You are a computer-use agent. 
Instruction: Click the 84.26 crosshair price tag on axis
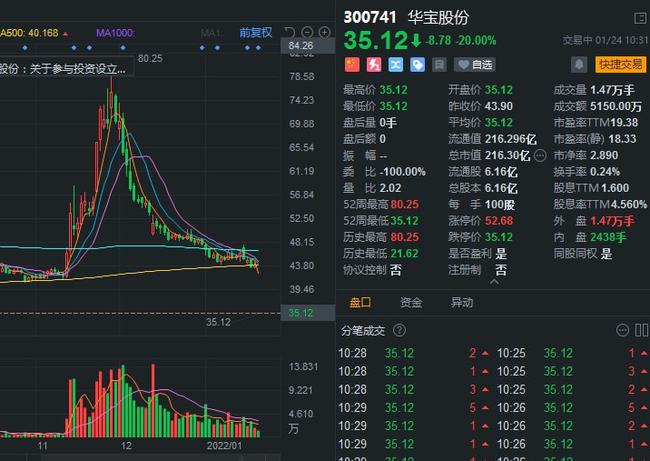[x=308, y=45]
